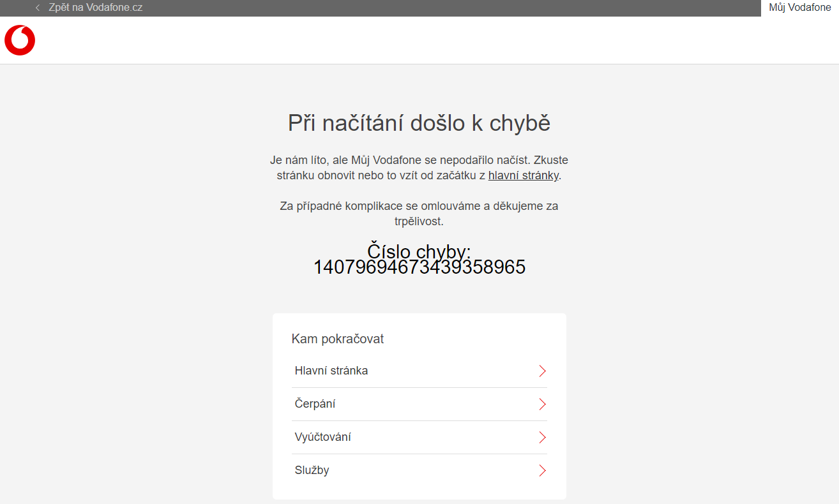Click the red arrow beside Služby
The height and width of the screenshot is (504, 839).
coord(542,471)
